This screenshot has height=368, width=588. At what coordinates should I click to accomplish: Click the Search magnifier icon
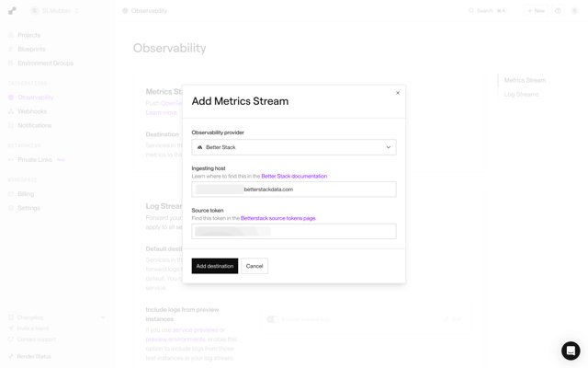471,11
